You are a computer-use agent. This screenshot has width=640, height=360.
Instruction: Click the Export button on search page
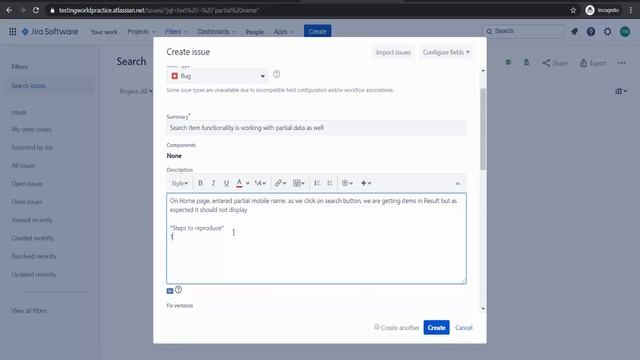click(593, 63)
